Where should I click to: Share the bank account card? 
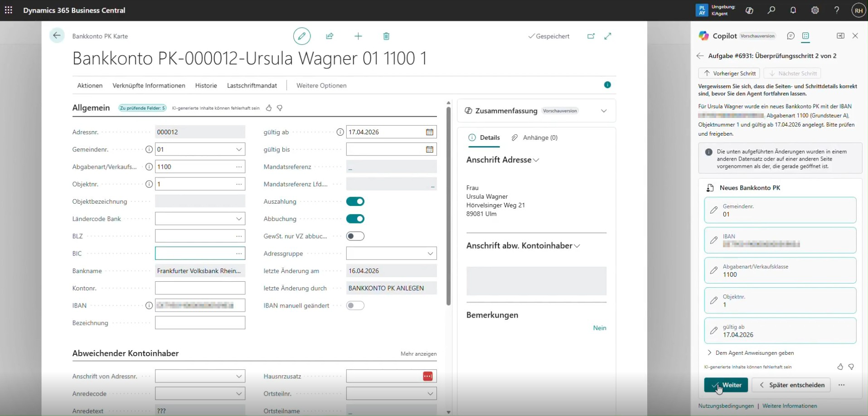click(x=330, y=36)
